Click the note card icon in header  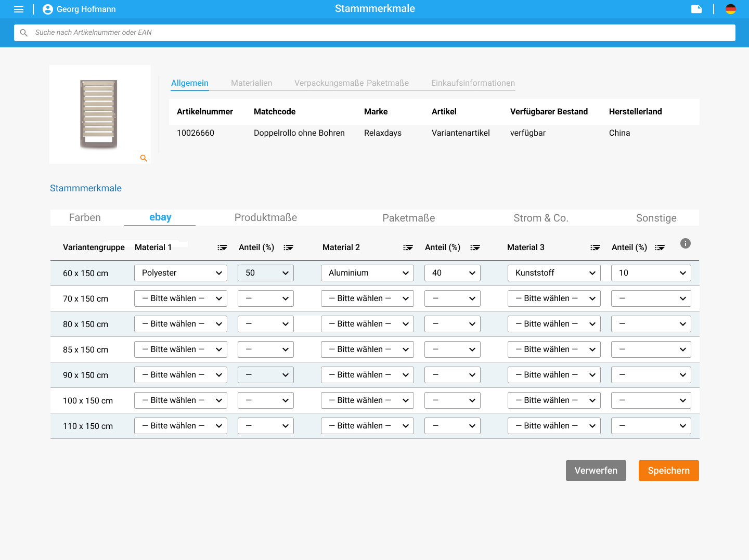pos(696,9)
